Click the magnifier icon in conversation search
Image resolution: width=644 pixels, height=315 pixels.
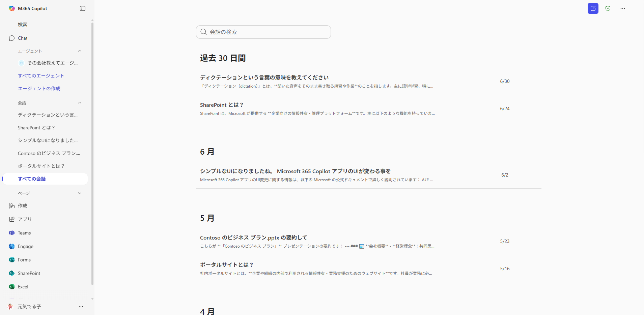tap(203, 32)
